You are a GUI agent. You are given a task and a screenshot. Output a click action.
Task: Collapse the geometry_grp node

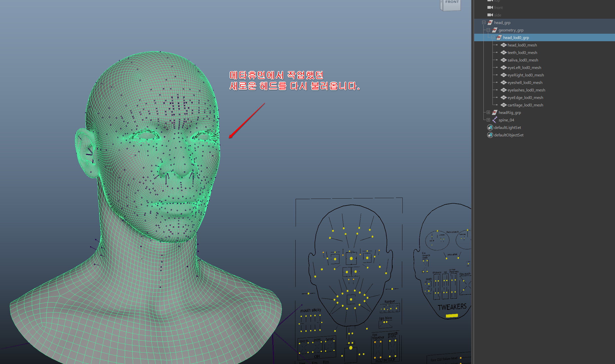point(488,30)
